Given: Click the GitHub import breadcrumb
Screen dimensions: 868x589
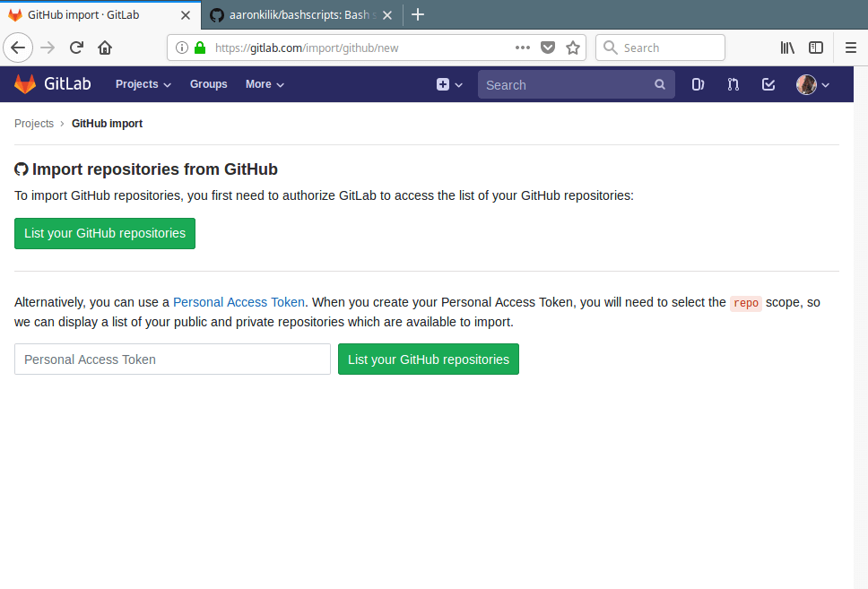Looking at the screenshot, I should click(107, 124).
